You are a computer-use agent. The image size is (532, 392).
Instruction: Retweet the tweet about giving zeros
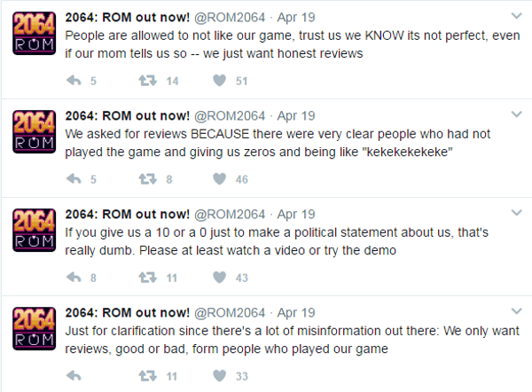pyautogui.click(x=147, y=179)
